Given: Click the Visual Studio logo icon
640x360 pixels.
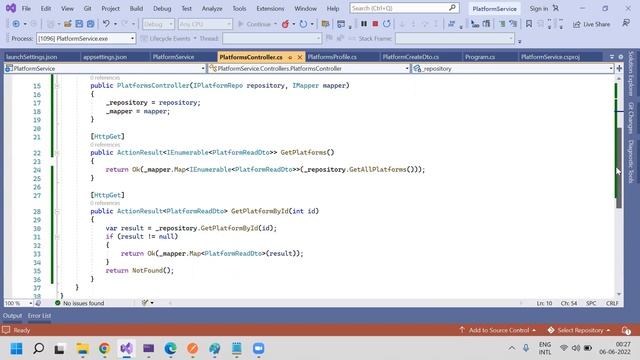Looking at the screenshot, I should (x=11, y=8).
